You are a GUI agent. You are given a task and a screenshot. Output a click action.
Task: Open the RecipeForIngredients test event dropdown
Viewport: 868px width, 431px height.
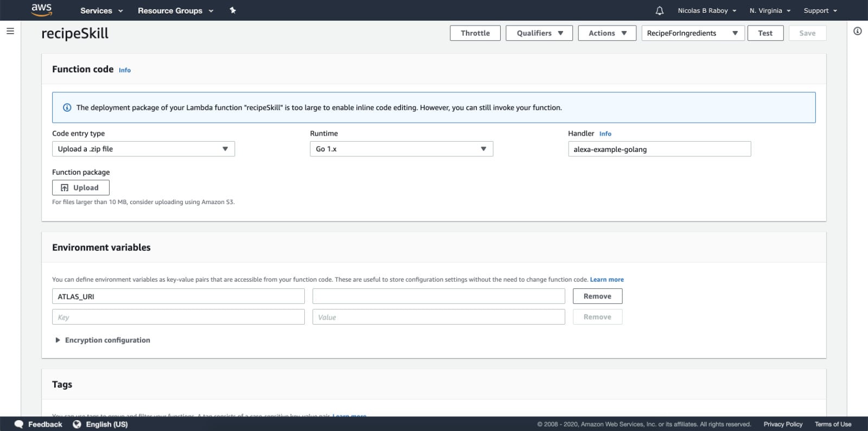693,33
